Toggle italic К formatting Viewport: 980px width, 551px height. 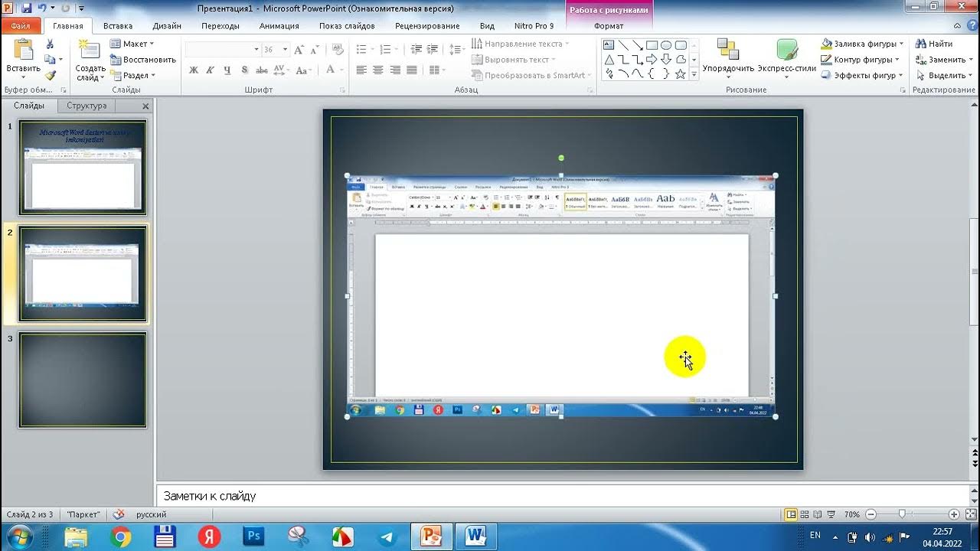coord(211,70)
